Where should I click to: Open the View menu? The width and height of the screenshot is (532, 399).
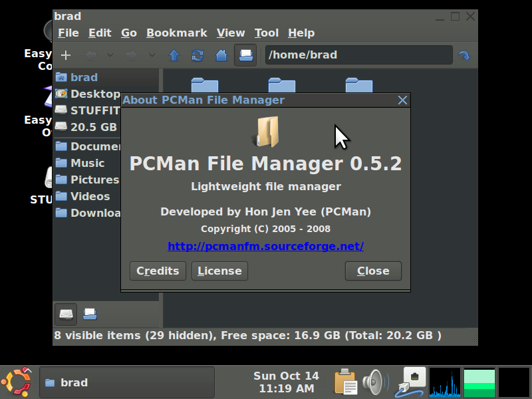click(x=231, y=33)
